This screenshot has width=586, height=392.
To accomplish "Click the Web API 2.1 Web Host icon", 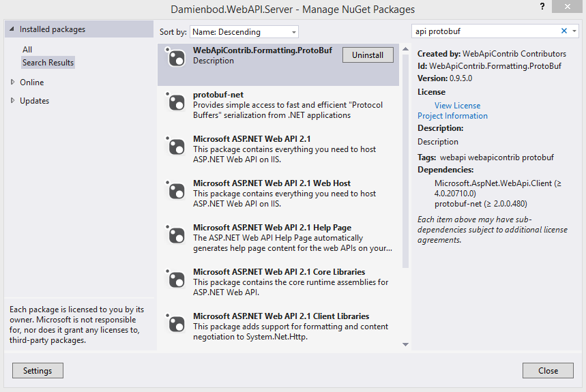I will [176, 191].
